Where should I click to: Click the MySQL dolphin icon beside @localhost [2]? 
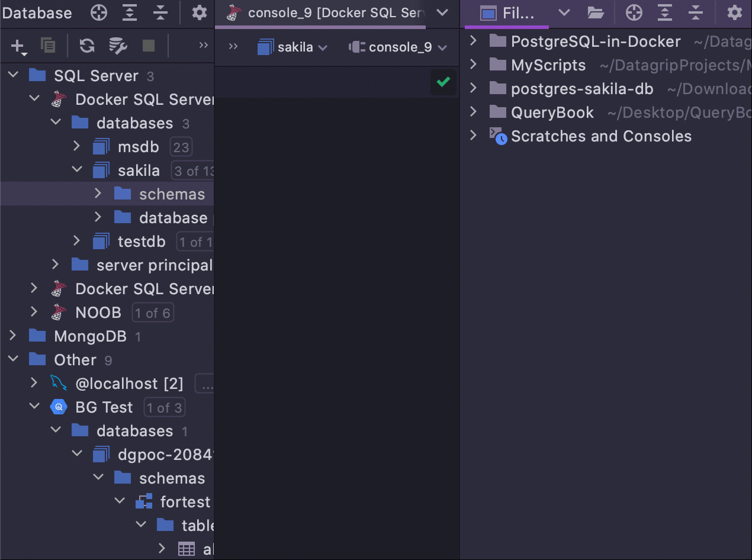(58, 383)
